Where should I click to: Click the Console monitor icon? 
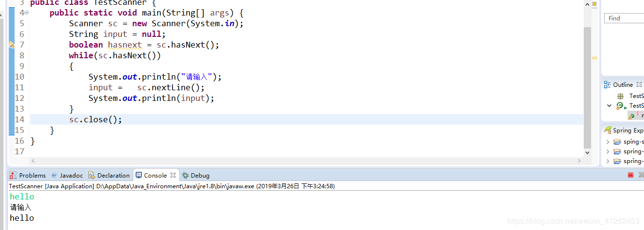coord(139,175)
